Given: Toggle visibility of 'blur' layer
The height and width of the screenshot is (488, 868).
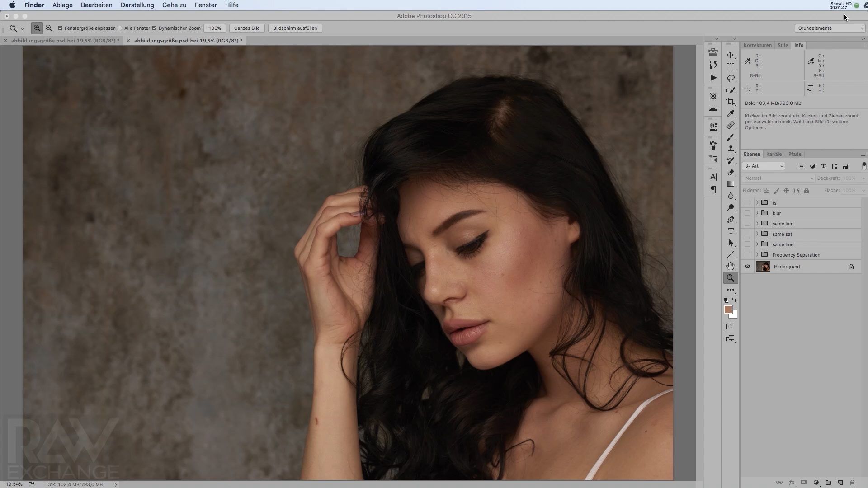Looking at the screenshot, I should (x=747, y=213).
